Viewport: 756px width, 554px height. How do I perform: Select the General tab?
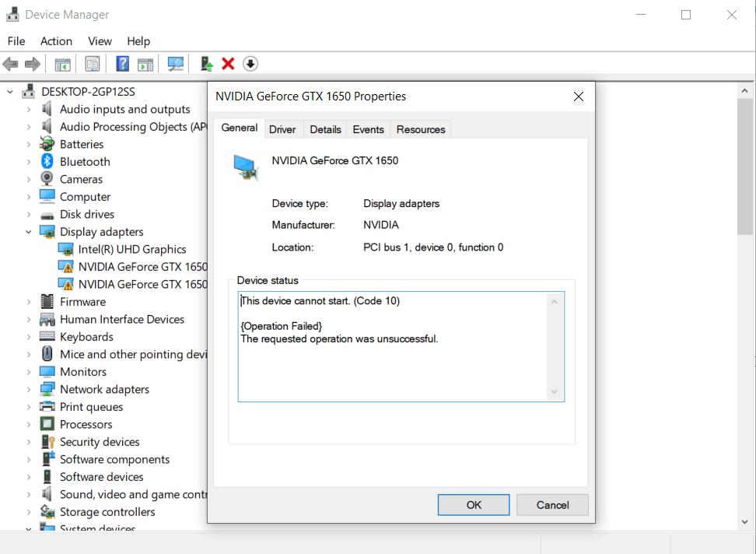(x=239, y=128)
